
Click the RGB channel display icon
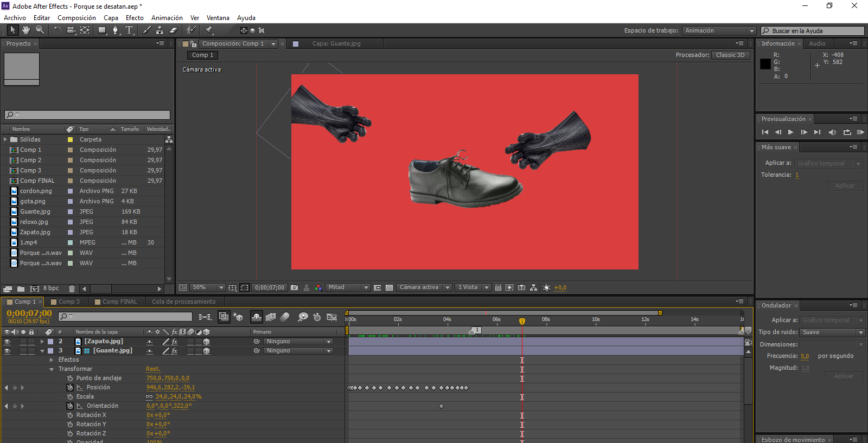pos(318,288)
